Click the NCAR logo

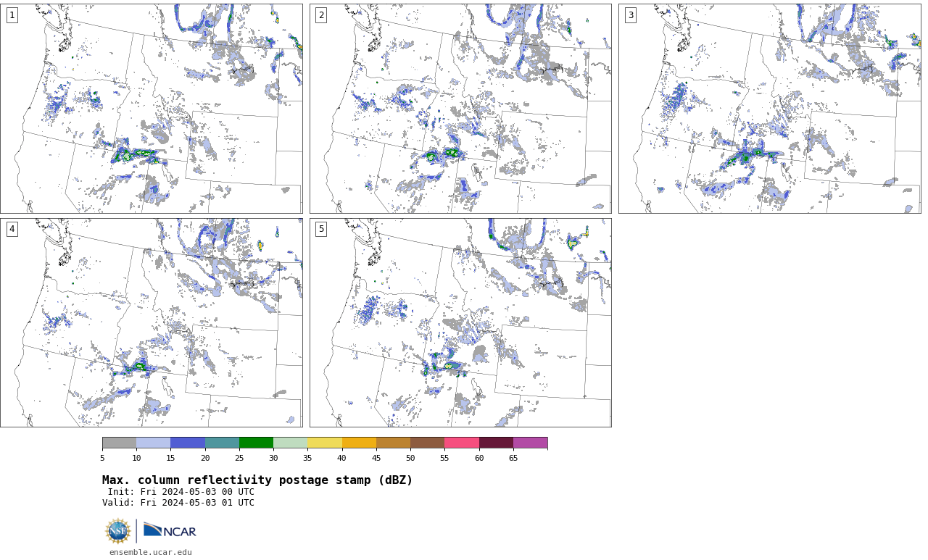(170, 531)
